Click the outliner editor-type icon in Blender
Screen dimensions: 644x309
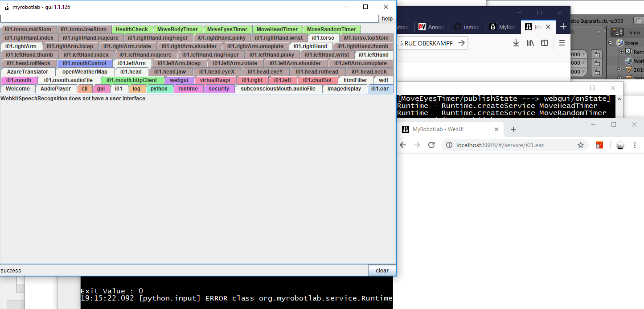click(x=617, y=33)
